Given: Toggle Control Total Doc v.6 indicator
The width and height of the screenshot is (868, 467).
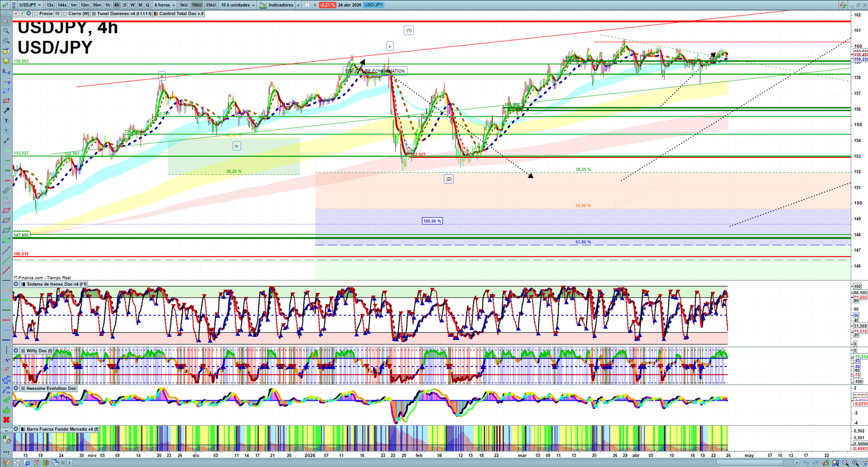Looking at the screenshot, I should pos(156,14).
